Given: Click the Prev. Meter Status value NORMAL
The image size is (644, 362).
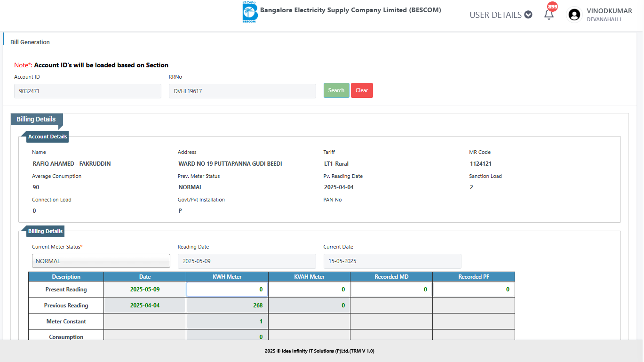Looking at the screenshot, I should pyautogui.click(x=191, y=187).
